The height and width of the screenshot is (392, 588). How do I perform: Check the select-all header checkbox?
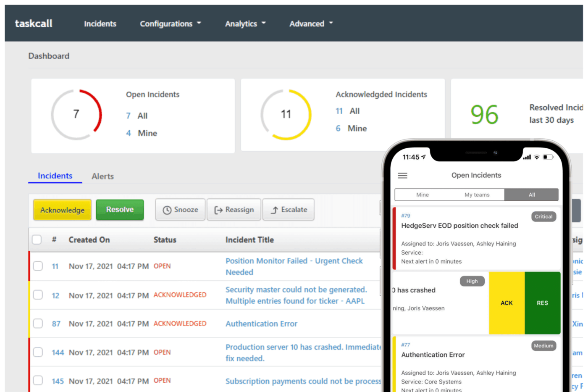[37, 239]
